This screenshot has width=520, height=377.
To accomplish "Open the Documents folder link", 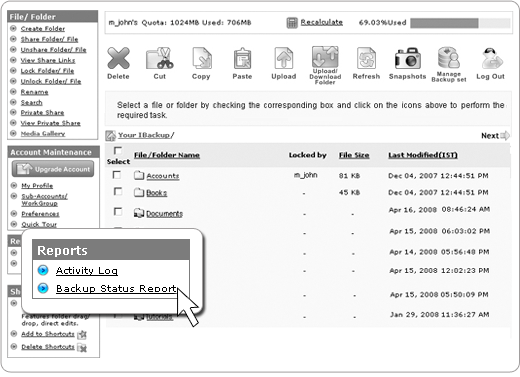I will [x=164, y=214].
